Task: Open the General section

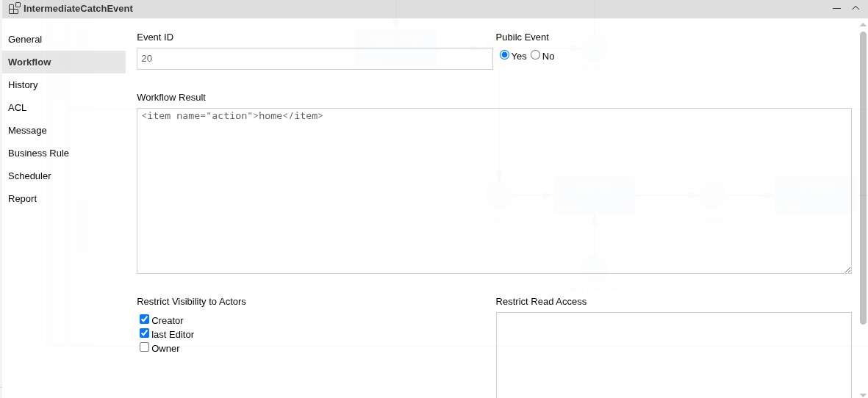Action: [x=25, y=40]
